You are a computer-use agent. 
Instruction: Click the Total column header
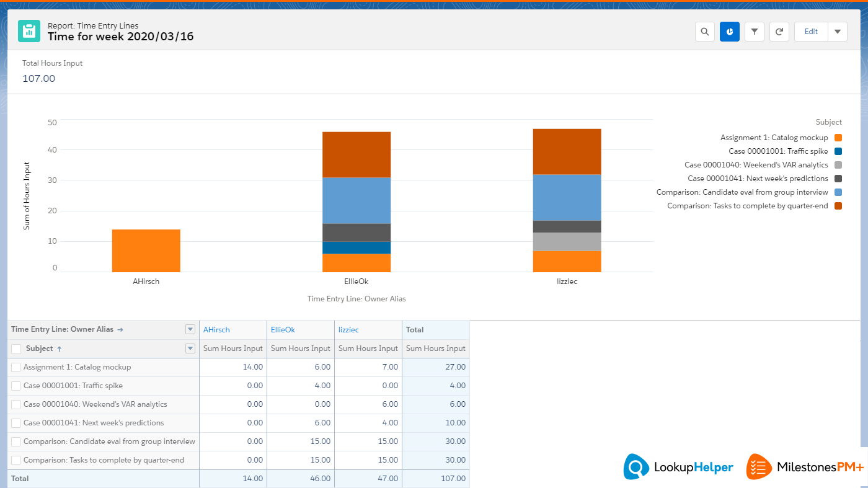click(436, 330)
